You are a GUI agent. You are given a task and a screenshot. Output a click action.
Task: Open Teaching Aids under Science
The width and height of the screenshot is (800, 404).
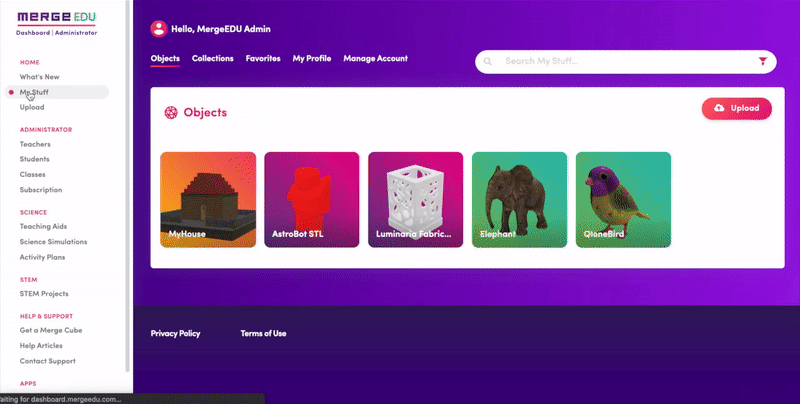click(x=43, y=226)
